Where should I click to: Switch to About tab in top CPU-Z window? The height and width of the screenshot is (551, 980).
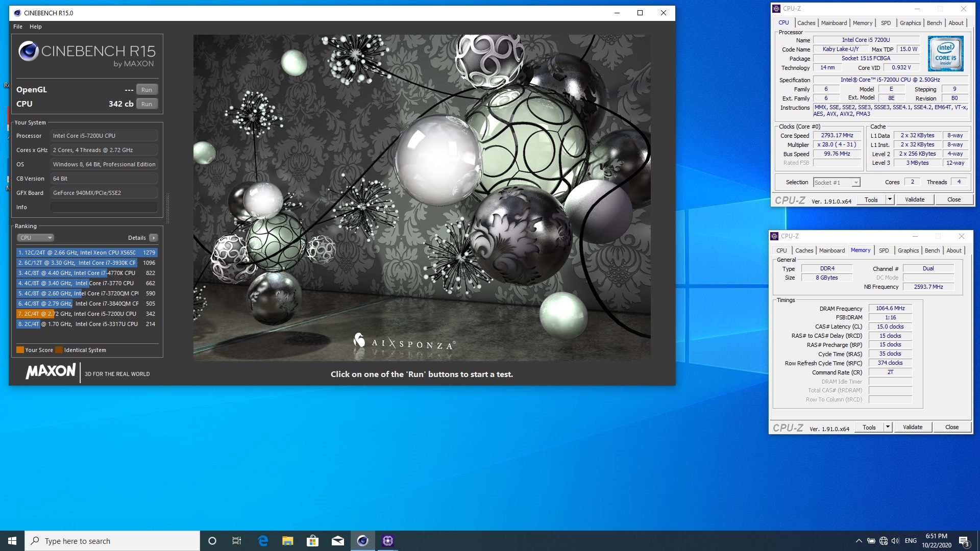click(956, 23)
